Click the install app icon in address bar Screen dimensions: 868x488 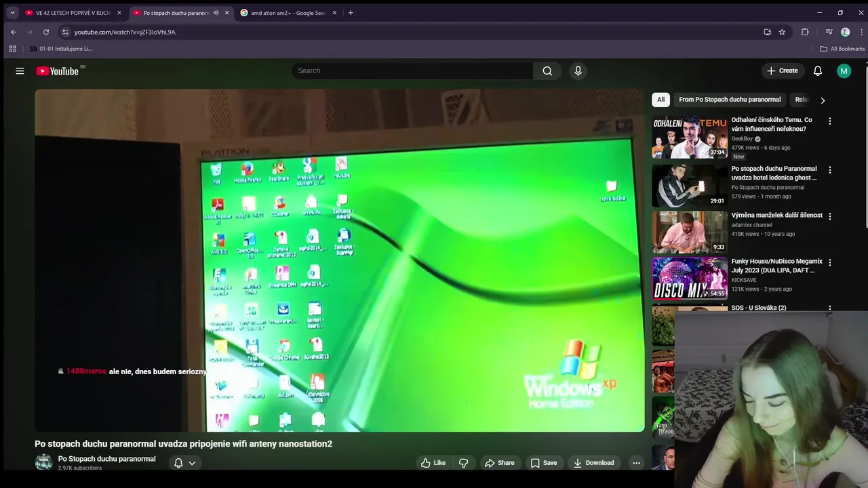[767, 32]
